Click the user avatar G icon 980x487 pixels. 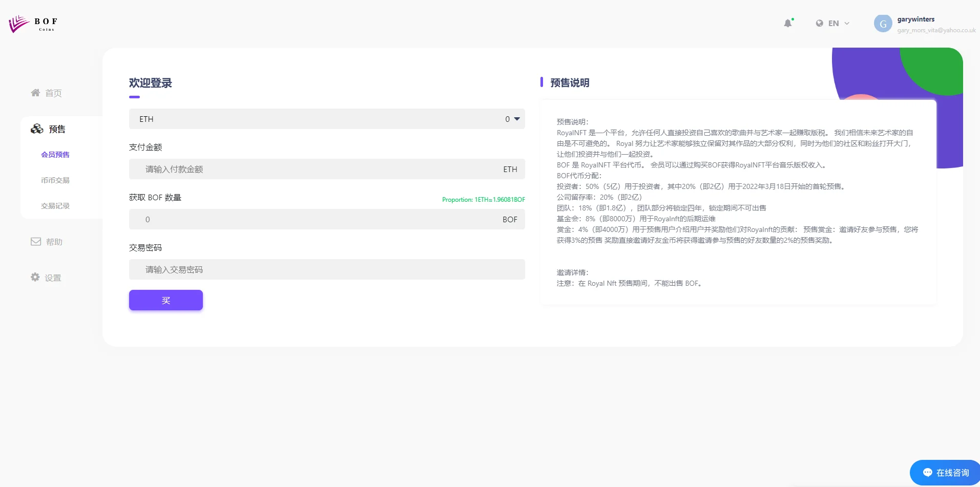tap(883, 24)
